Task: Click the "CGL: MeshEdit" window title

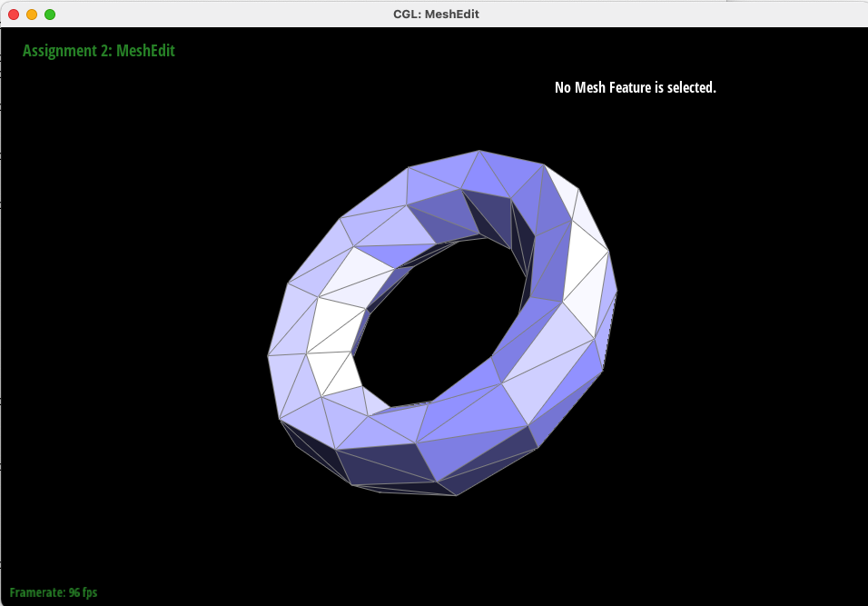Action: click(x=436, y=15)
